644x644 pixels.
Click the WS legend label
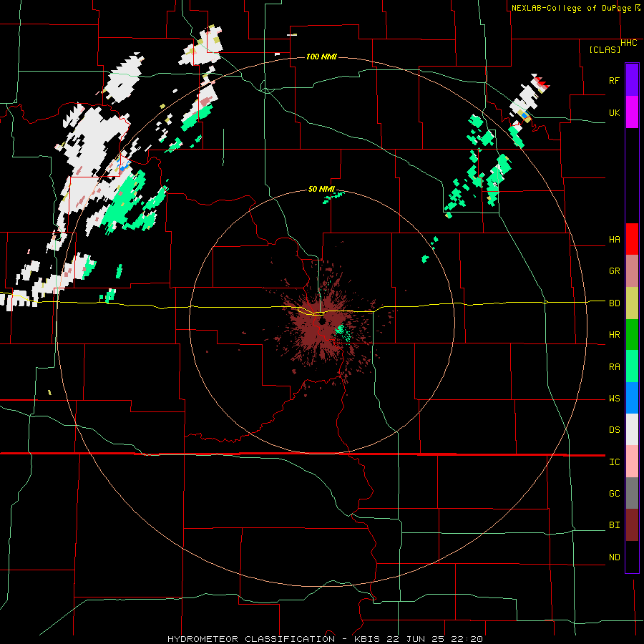614,399
